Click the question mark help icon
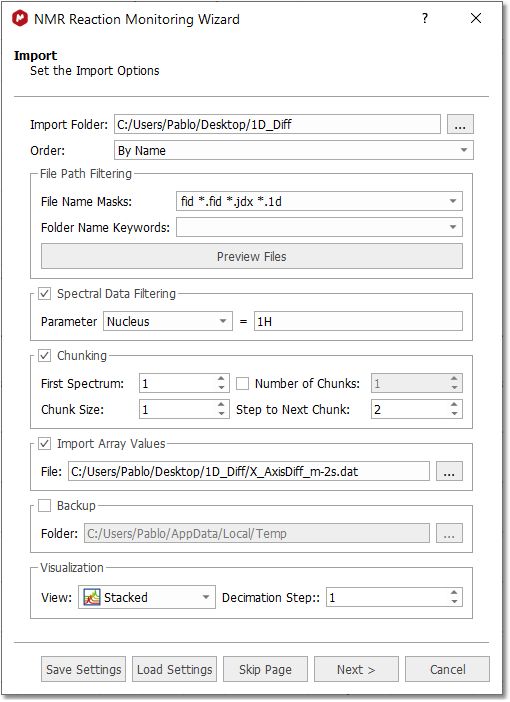The image size is (510, 702). pyautogui.click(x=424, y=18)
